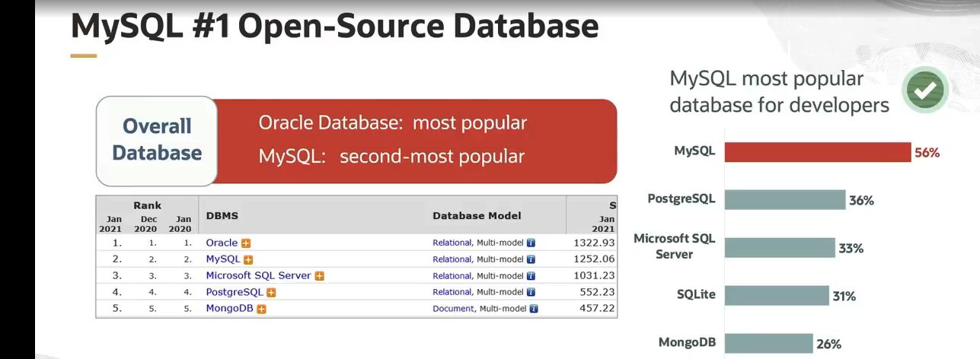Select the Overall Database label box
The image size is (980, 359).
click(x=157, y=140)
